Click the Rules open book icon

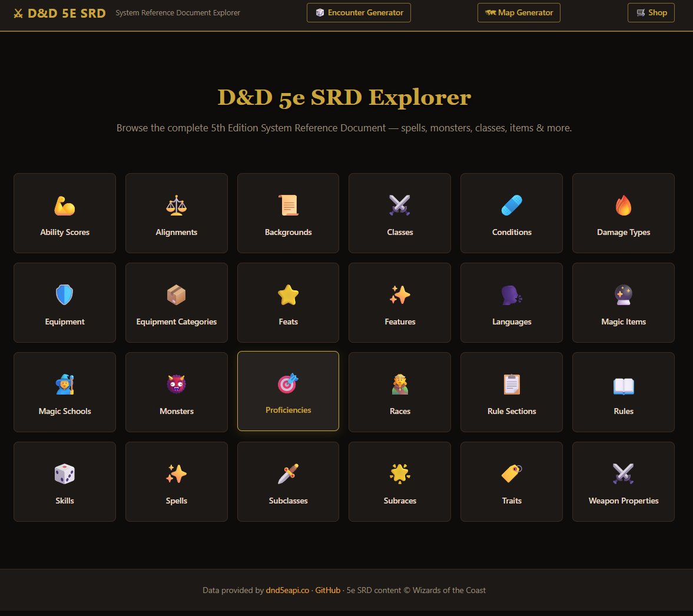coord(623,386)
